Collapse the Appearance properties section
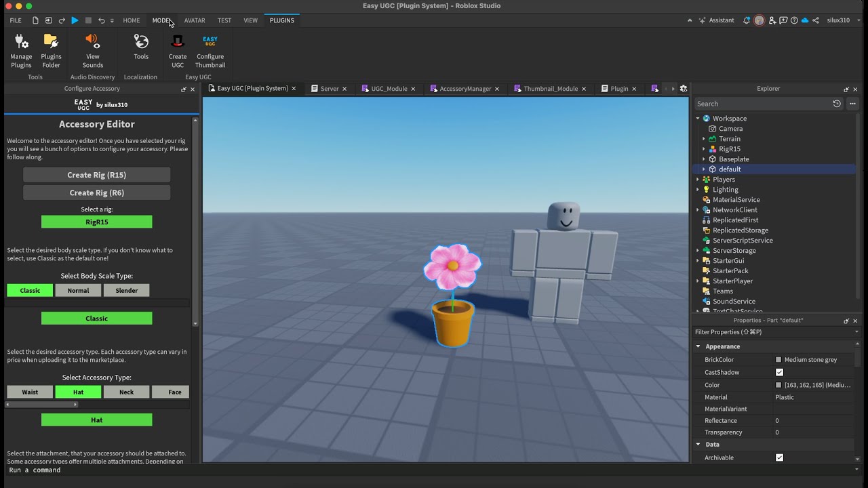868x488 pixels. tap(698, 346)
